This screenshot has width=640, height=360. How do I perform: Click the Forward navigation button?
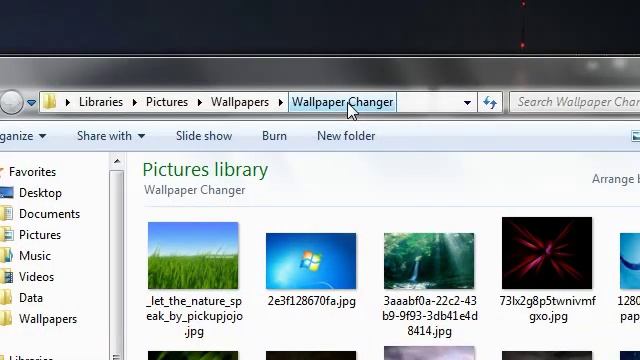click(11, 102)
